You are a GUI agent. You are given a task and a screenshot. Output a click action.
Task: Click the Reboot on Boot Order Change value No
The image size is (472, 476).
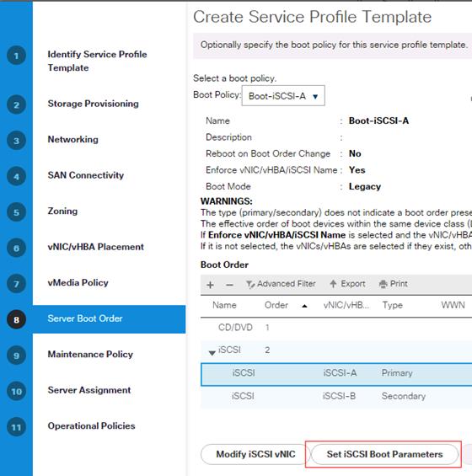click(x=355, y=153)
